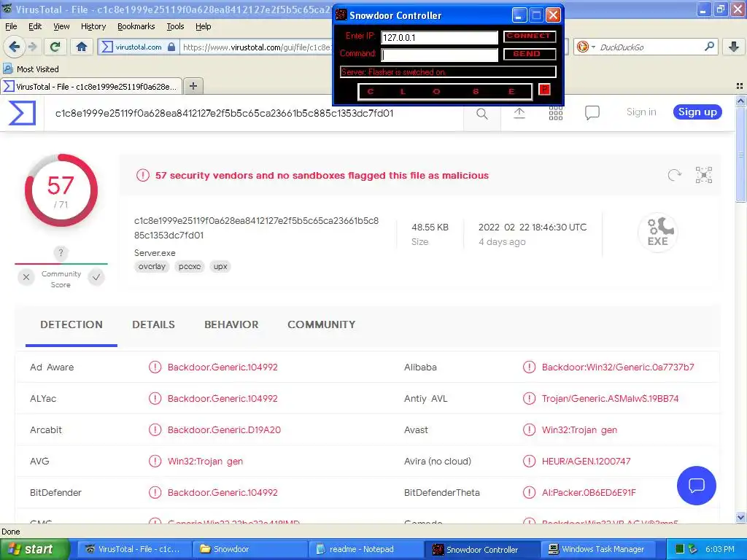This screenshot has width=747, height=560.
Task: Click the DuckDuckGo search magnifier icon
Action: 709,47
